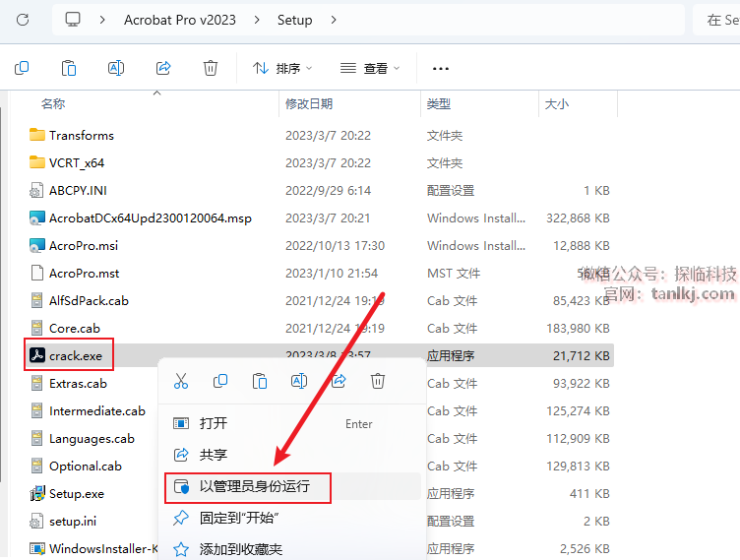Sort by the 名称 column header
Screen dimensions: 740x560
53,104
